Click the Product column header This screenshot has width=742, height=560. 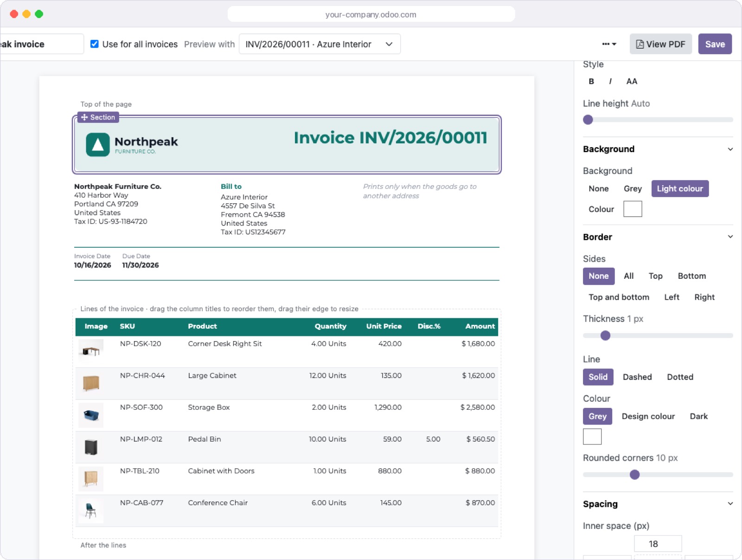point(202,327)
